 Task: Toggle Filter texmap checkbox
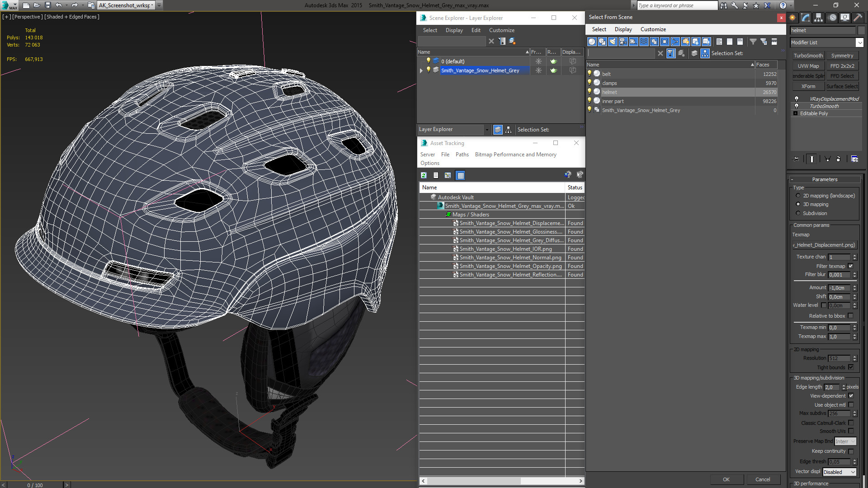coord(850,266)
